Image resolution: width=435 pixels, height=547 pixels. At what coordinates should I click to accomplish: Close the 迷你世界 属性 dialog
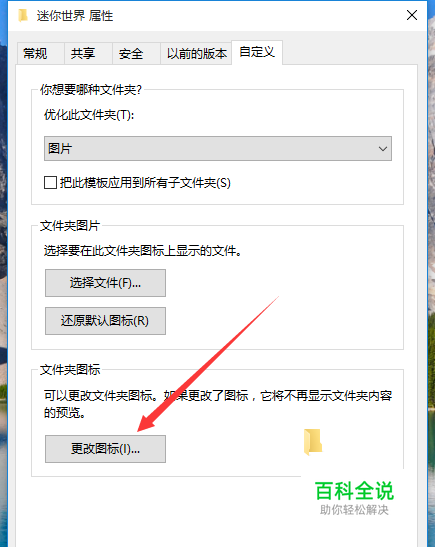(x=412, y=15)
